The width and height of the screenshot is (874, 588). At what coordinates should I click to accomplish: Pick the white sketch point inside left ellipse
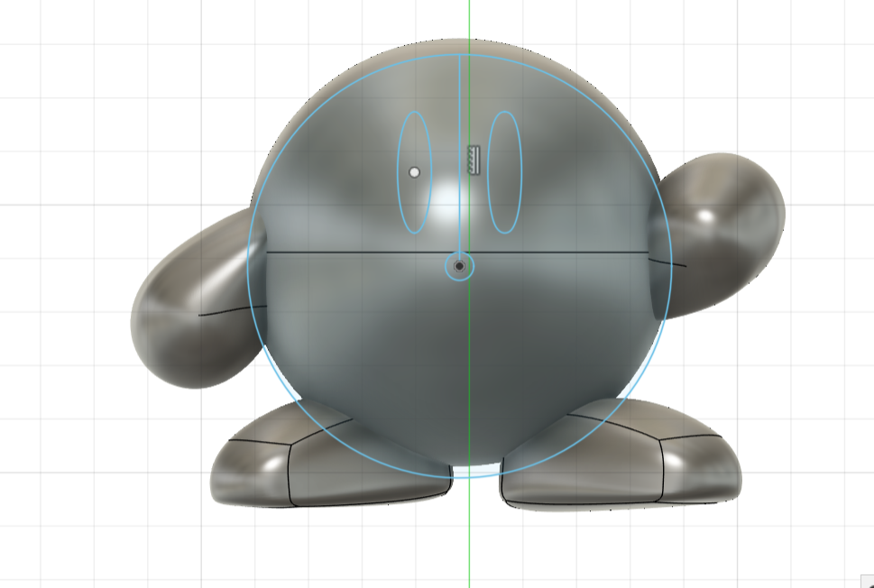(x=414, y=172)
